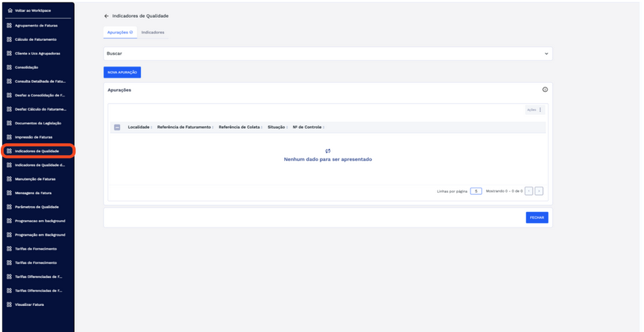This screenshot has width=644, height=332.
Task: Open the Localidade column sort menu
Action: pos(151,127)
